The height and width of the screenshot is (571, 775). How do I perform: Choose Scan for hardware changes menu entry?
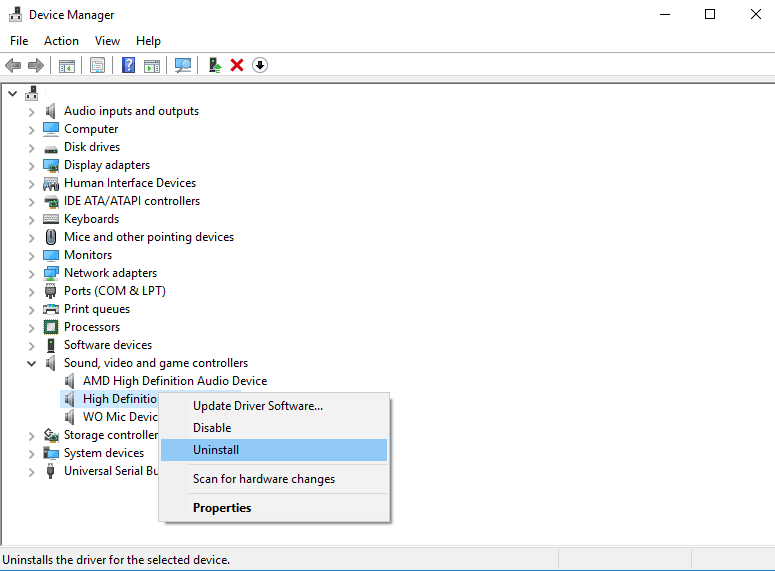click(274, 479)
